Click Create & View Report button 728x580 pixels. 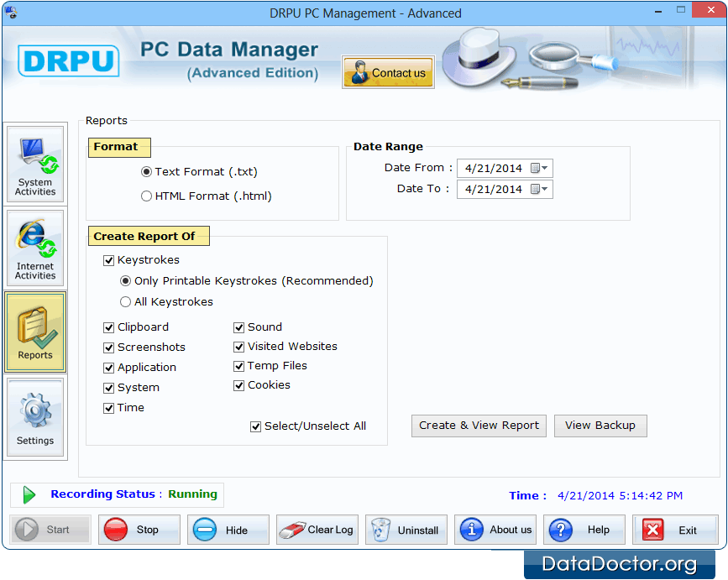pos(479,426)
